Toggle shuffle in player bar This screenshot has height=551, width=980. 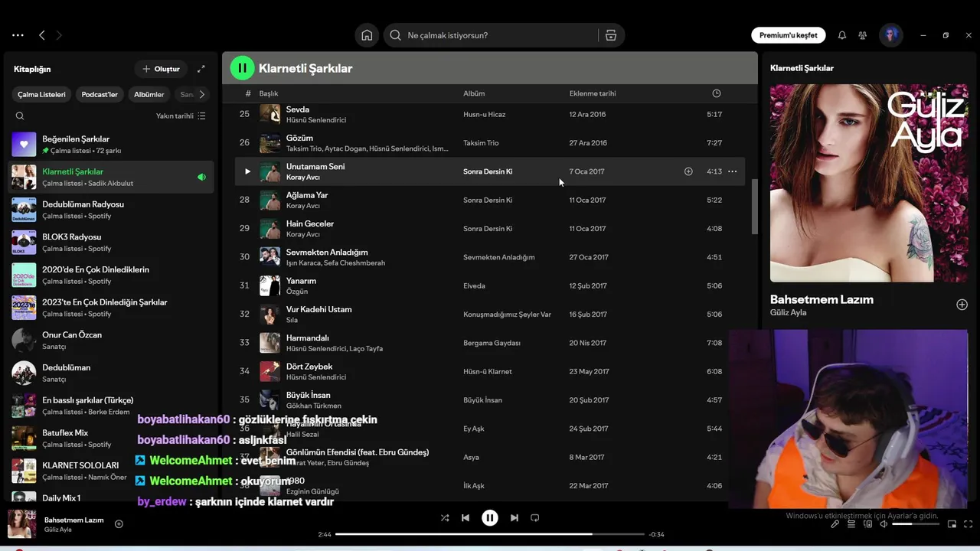445,518
